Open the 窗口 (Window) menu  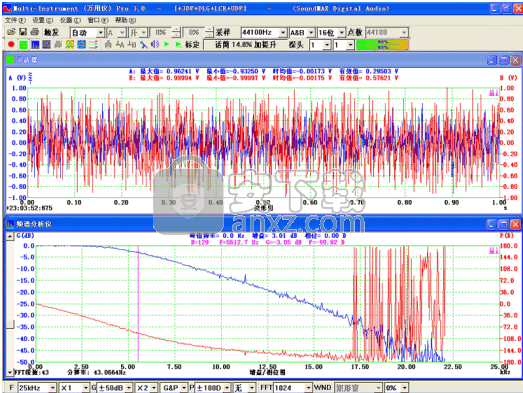click(98, 20)
